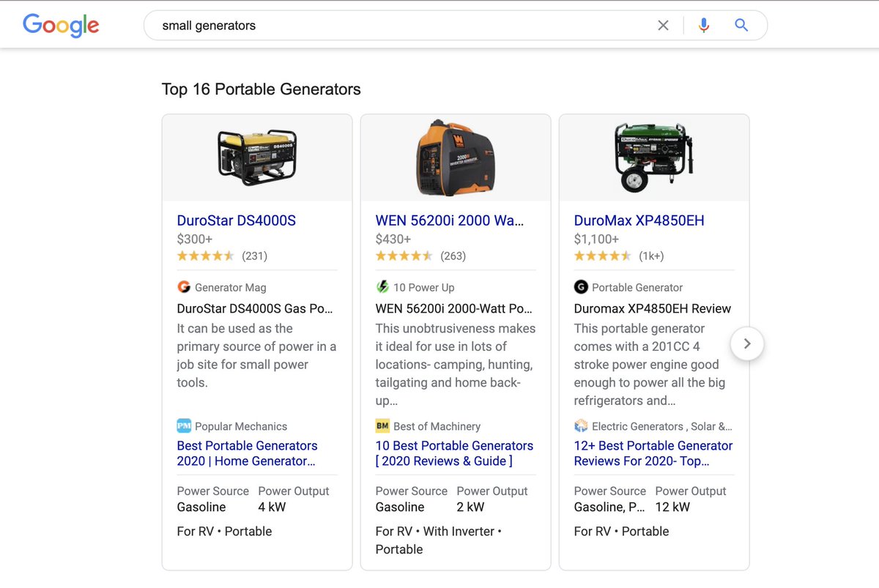Open '12+ Best Portable Generator Reviews For 2020' link
The height and width of the screenshot is (588, 879).
tap(653, 453)
